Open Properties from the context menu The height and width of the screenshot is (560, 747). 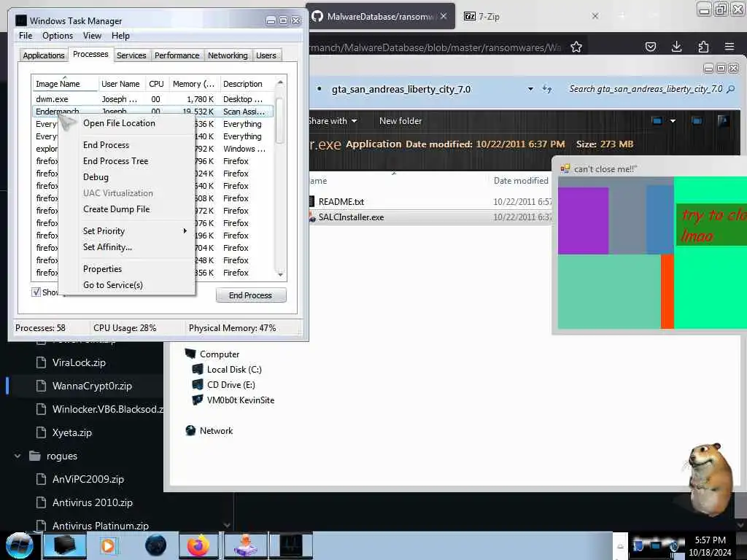(x=102, y=269)
